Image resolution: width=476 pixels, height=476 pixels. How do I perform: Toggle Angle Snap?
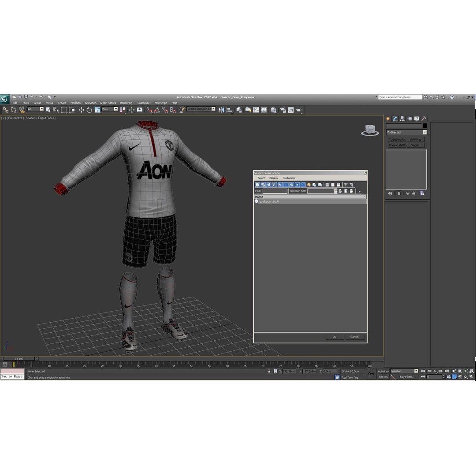pos(157,110)
